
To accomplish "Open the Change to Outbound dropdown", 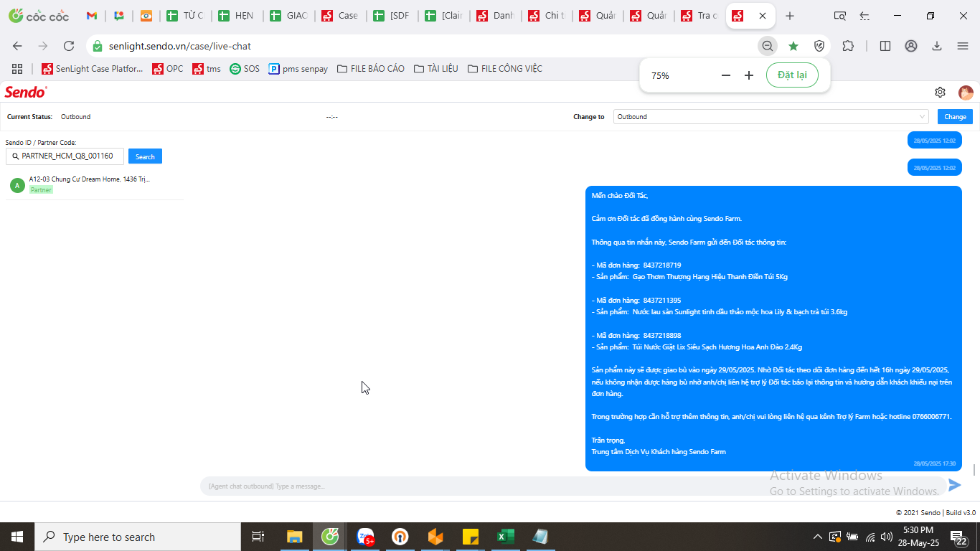I will point(771,117).
